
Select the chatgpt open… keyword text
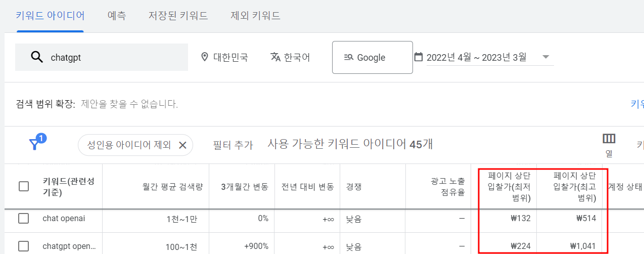[x=69, y=246]
